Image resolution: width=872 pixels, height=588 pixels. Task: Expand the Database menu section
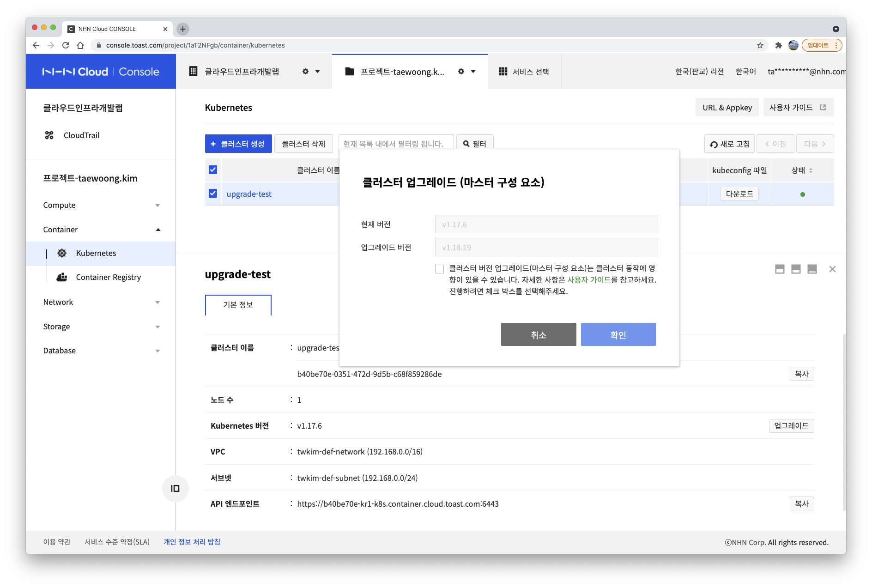157,351
